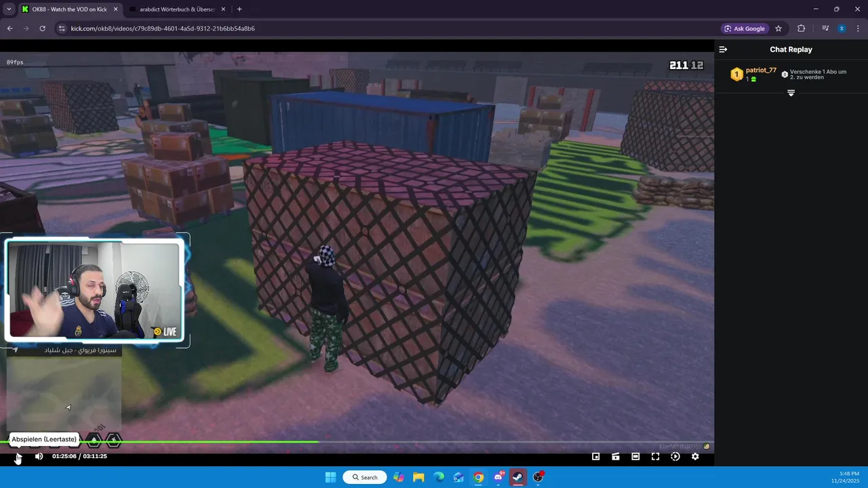Enter fullscreen mode in video player
The height and width of the screenshot is (488, 868).
[x=655, y=456]
